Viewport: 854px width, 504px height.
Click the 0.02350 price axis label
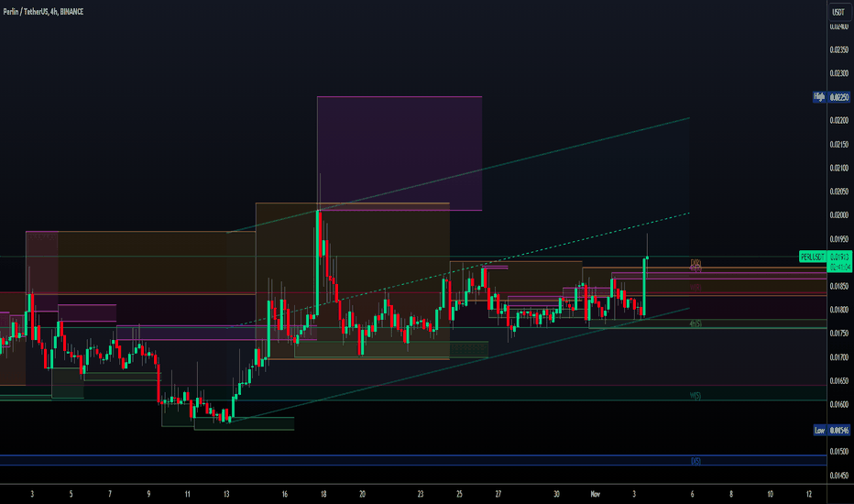pos(838,49)
